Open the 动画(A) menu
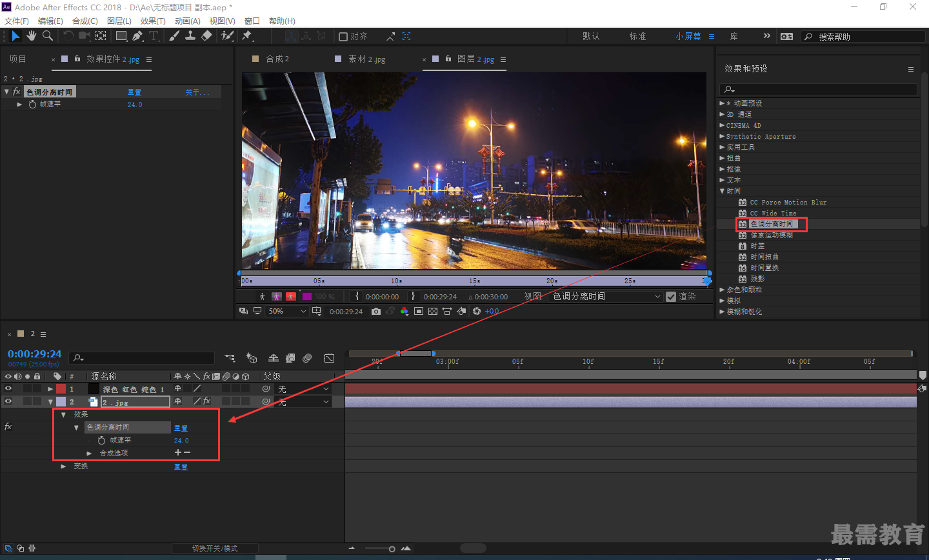Screen dimensions: 929x560 click(188, 21)
